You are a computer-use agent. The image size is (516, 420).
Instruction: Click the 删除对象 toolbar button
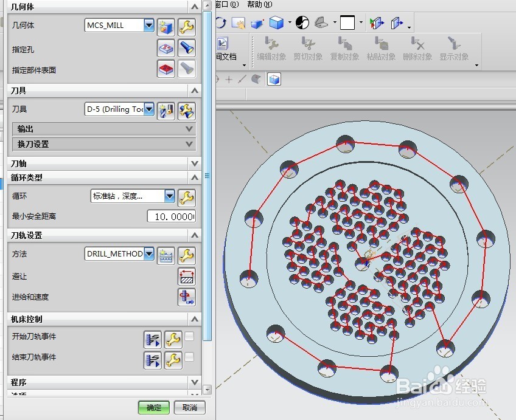click(x=417, y=49)
